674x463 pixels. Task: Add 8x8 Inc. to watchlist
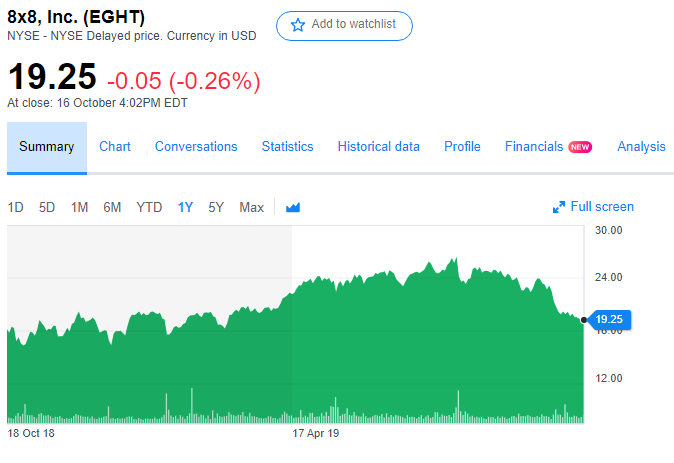344,26
